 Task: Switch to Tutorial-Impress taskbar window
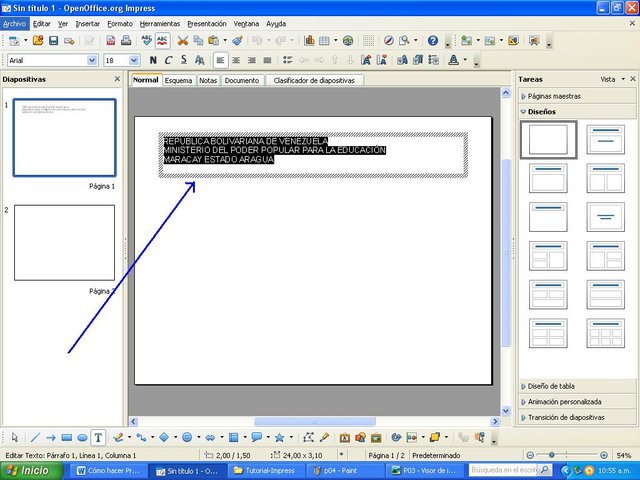267,471
